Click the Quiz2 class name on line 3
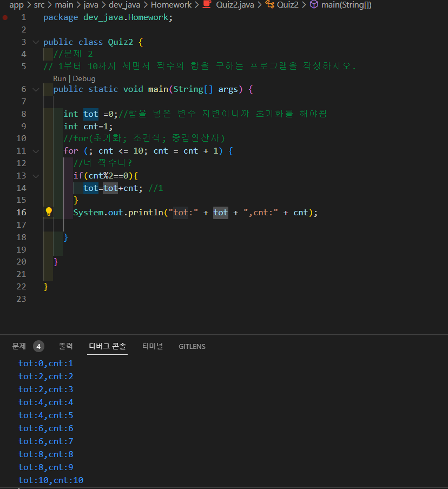 [x=121, y=42]
